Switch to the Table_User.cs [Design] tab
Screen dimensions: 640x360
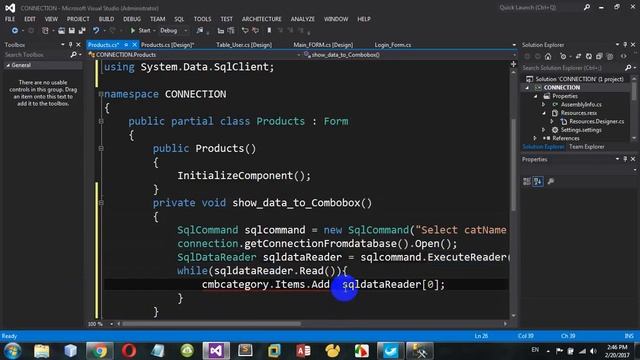[244, 45]
